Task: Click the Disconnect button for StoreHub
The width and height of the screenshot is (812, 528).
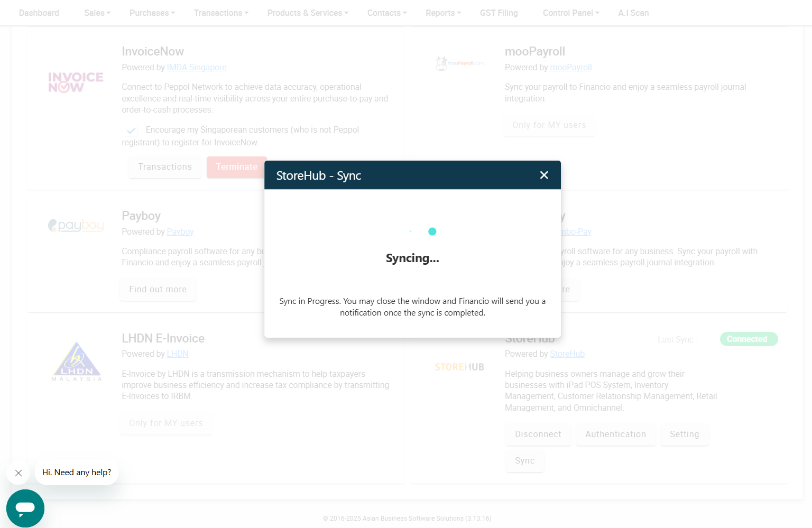Action: 538,434
